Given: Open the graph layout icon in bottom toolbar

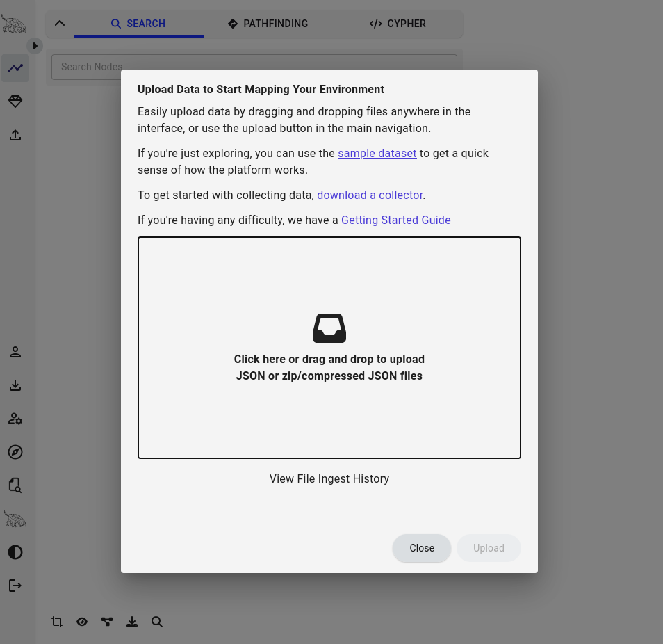Looking at the screenshot, I should pos(107,622).
